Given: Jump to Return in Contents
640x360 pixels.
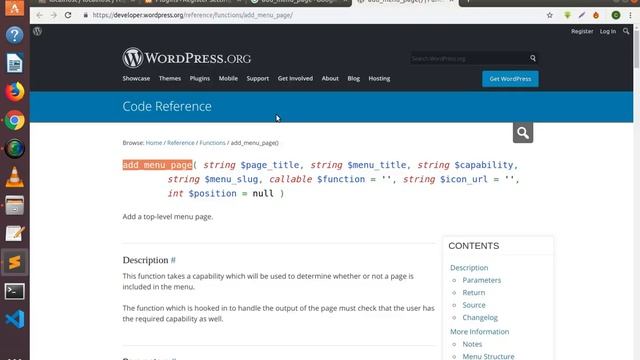Looking at the screenshot, I should click(x=474, y=292).
